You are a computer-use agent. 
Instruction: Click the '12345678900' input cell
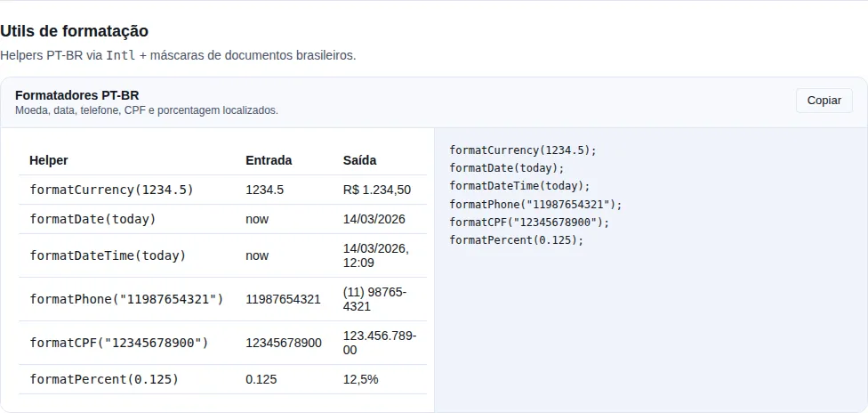click(284, 344)
